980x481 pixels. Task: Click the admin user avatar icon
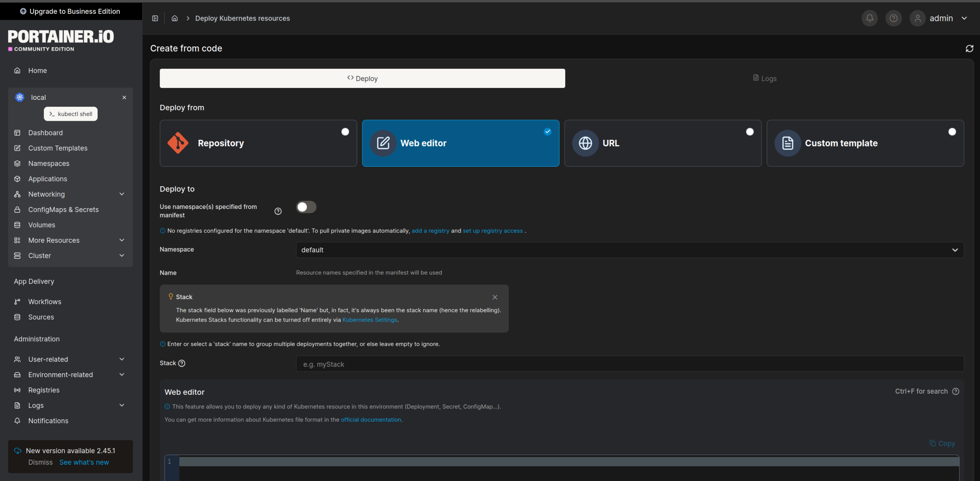(x=918, y=18)
